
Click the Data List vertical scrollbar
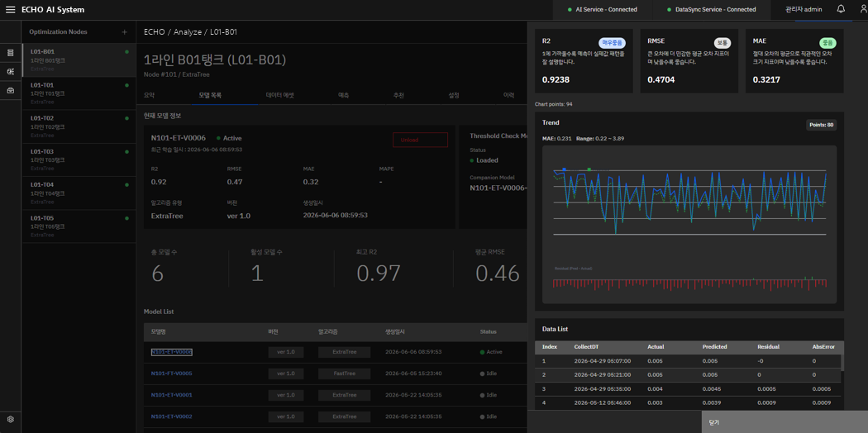pyautogui.click(x=842, y=362)
